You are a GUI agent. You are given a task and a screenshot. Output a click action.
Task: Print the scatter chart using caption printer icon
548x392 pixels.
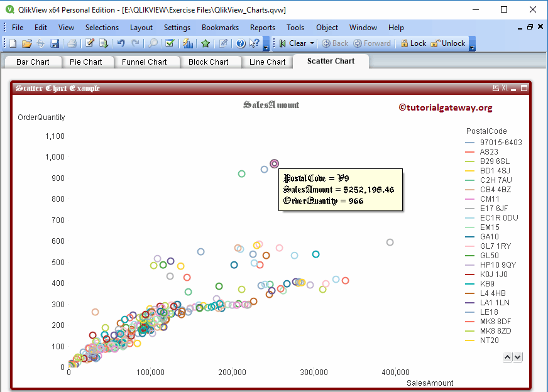pos(496,88)
